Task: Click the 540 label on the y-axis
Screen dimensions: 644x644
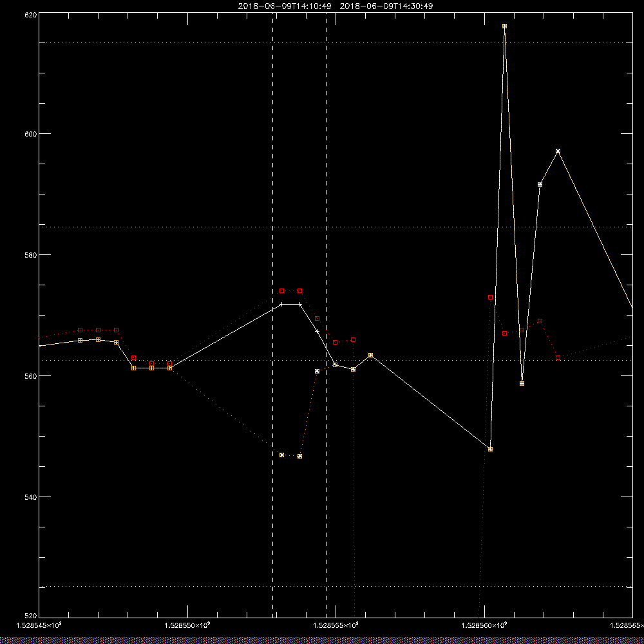Action: [31, 497]
